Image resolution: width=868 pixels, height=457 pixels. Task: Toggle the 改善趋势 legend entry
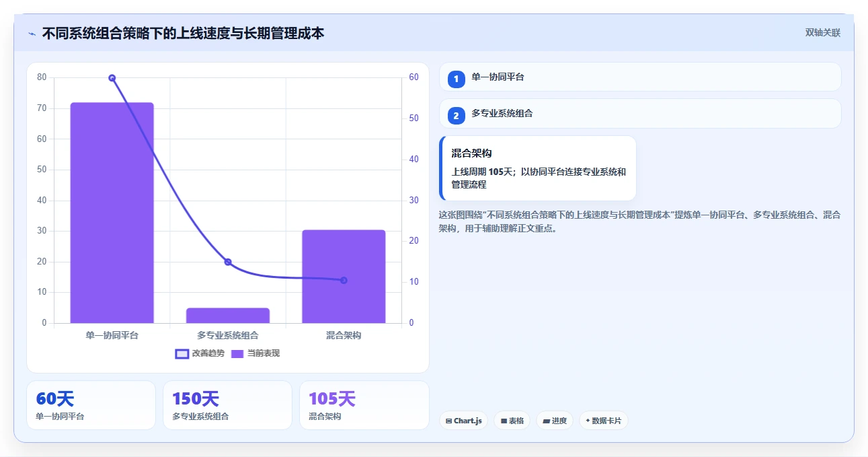coord(200,353)
